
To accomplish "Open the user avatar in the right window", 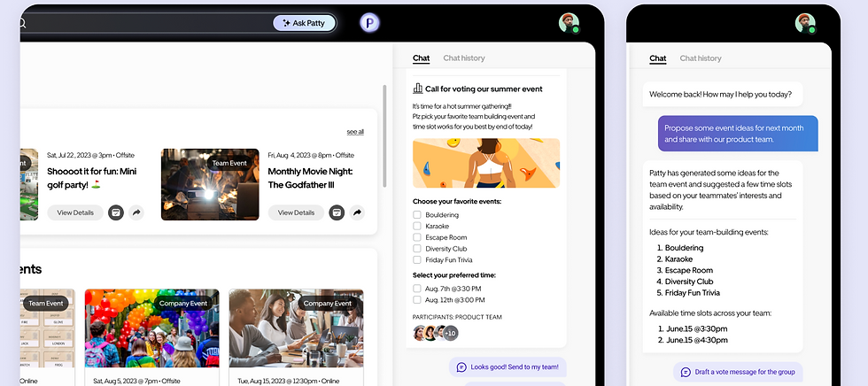I will 805,23.
